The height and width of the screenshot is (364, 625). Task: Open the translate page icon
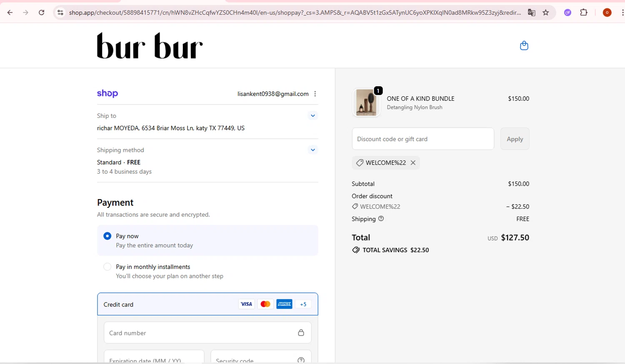click(531, 12)
